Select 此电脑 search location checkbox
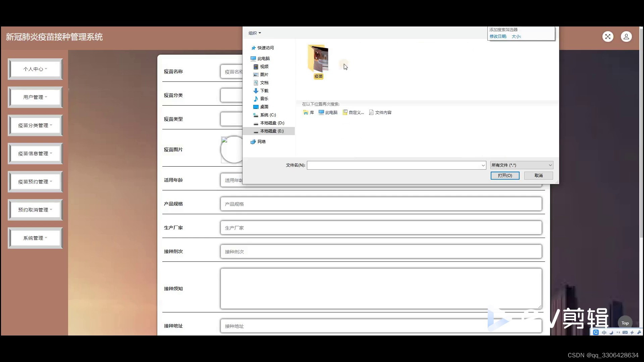 click(x=328, y=112)
